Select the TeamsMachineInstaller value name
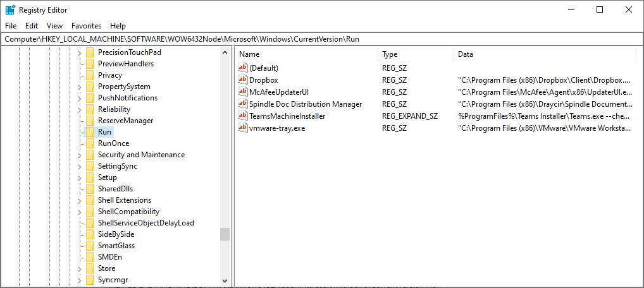Image resolution: width=644 pixels, height=288 pixels. click(287, 116)
